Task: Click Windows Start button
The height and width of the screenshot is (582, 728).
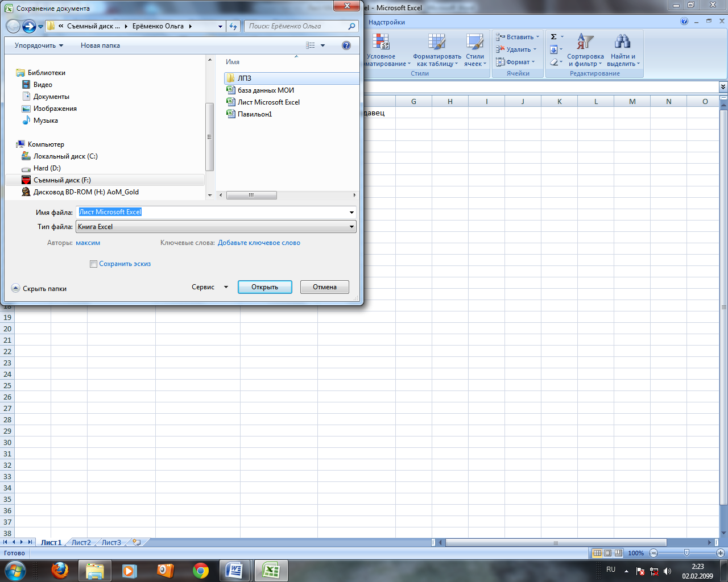Action: (x=15, y=571)
